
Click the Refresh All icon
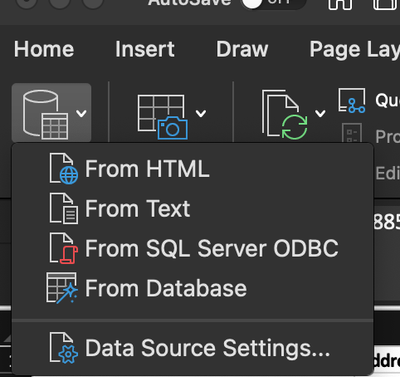[284, 114]
